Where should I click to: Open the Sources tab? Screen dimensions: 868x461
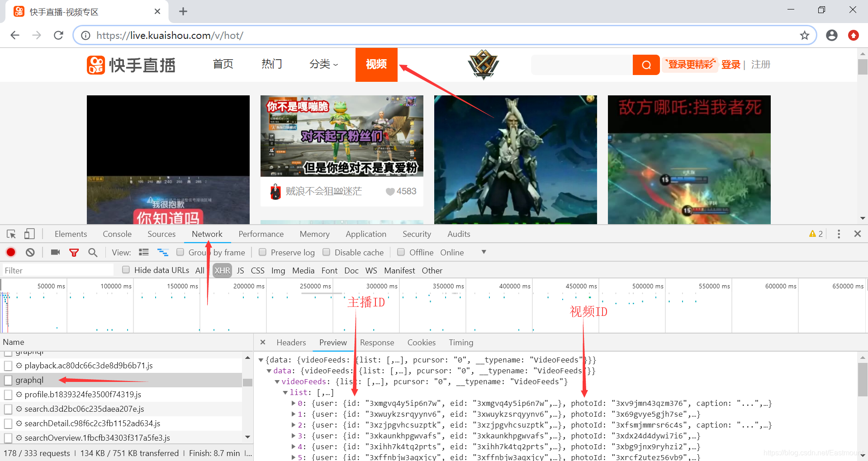click(x=161, y=234)
